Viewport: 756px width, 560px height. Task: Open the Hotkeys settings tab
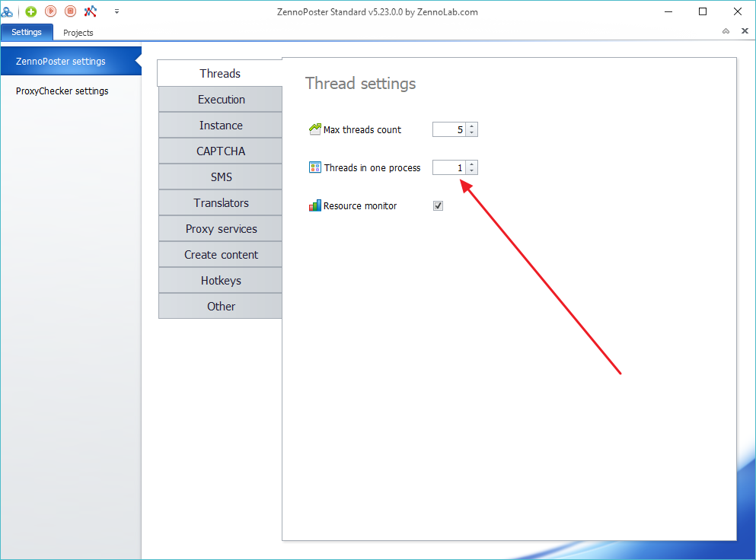(221, 281)
